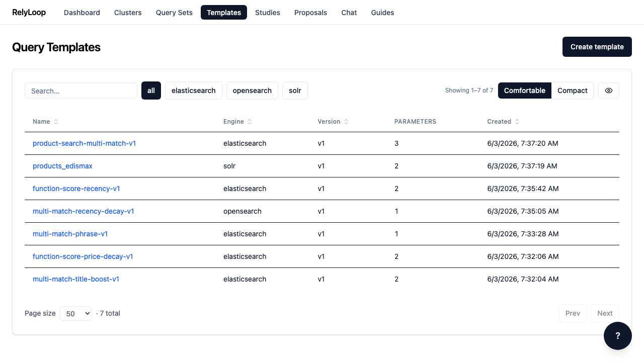Image resolution: width=644 pixels, height=362 pixels.
Task: Click the Next page button
Action: [x=605, y=313]
